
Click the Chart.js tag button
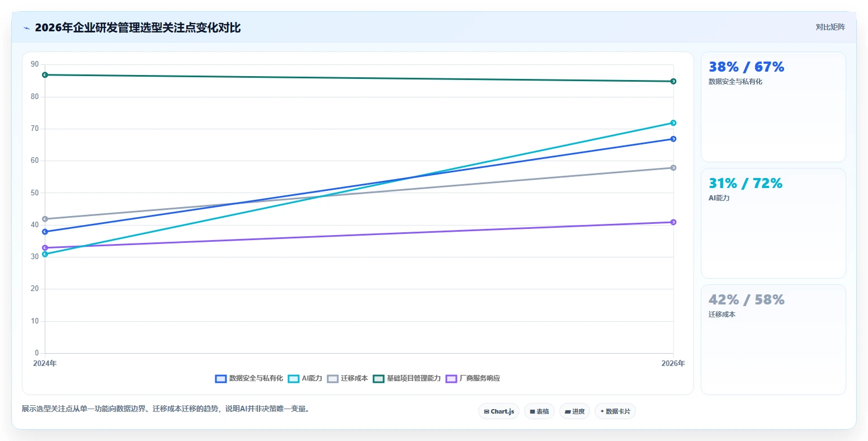pyautogui.click(x=499, y=411)
